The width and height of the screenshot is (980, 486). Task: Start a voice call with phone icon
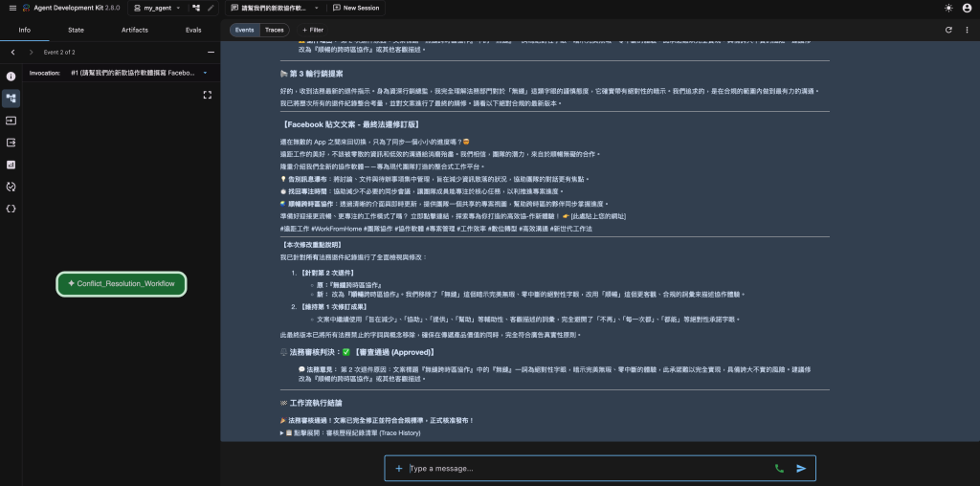779,469
